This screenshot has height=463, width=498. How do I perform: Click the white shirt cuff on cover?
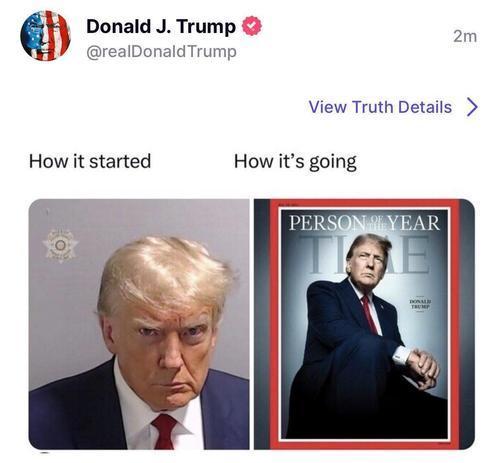400,355
